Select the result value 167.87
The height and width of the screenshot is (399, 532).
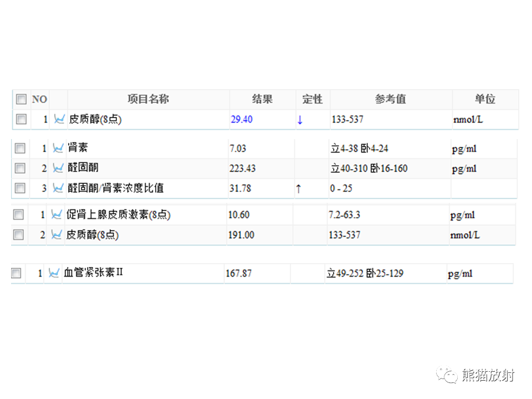pos(239,273)
